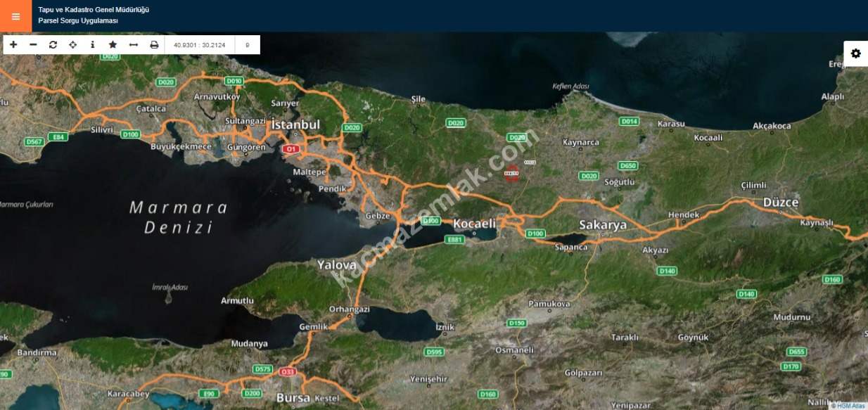Zoom out with the minus icon

[x=33, y=44]
